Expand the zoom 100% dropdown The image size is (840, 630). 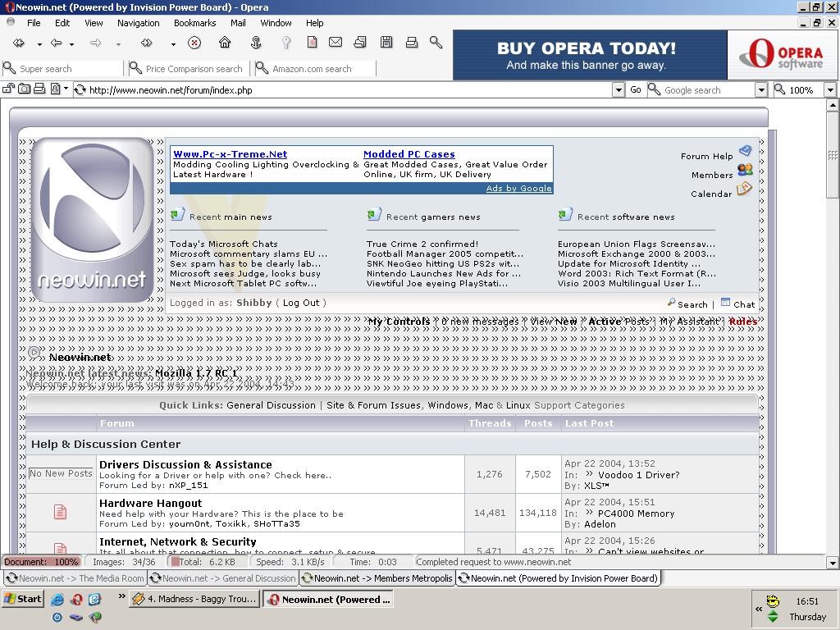pos(829,90)
